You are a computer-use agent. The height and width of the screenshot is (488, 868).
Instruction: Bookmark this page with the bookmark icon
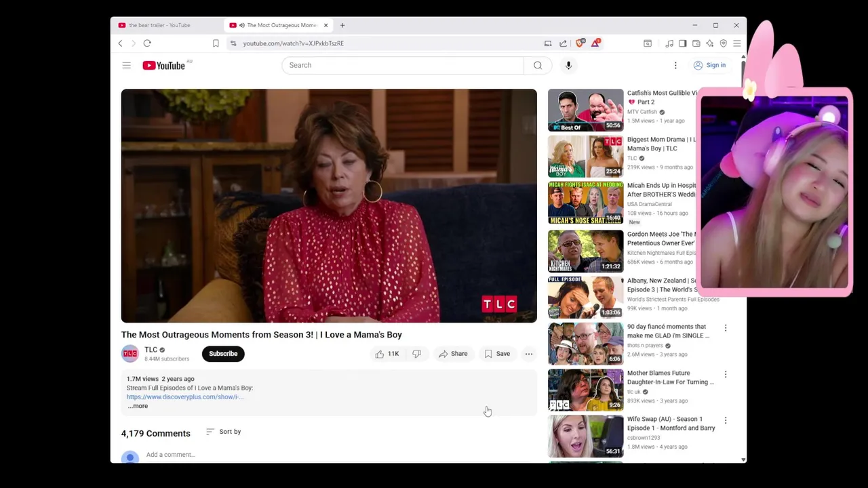click(216, 43)
